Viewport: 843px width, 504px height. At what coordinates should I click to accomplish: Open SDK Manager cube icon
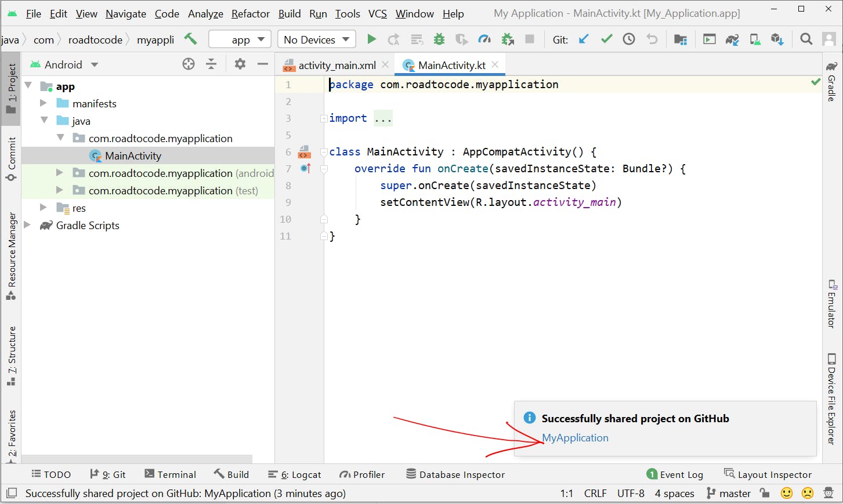tap(777, 39)
